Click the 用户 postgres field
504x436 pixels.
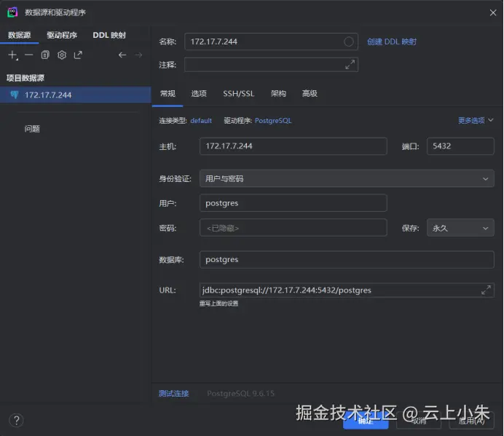click(x=293, y=203)
